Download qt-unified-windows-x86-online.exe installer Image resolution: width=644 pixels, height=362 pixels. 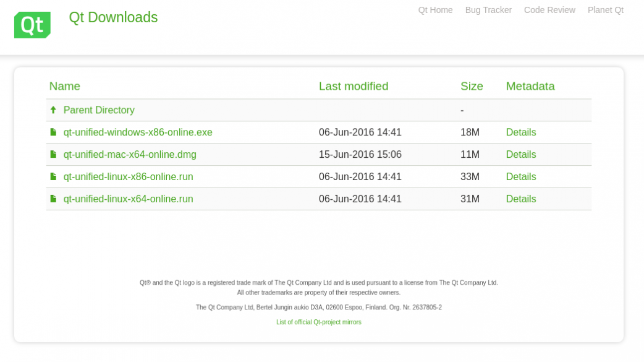[x=138, y=132]
